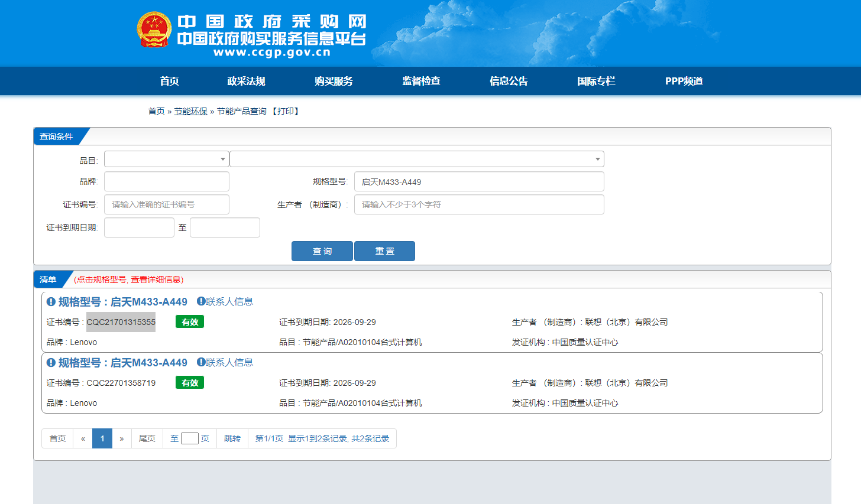Focus the 证书编号 input field

[x=167, y=204]
